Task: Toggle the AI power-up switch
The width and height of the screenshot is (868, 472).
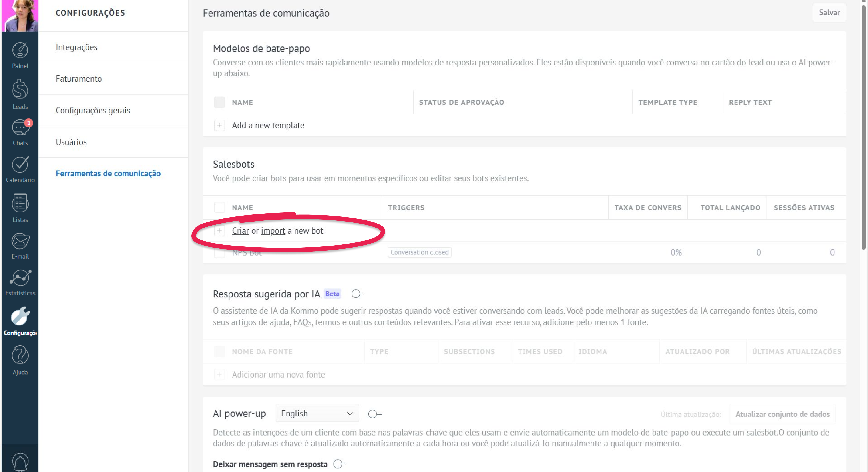Action: (374, 414)
